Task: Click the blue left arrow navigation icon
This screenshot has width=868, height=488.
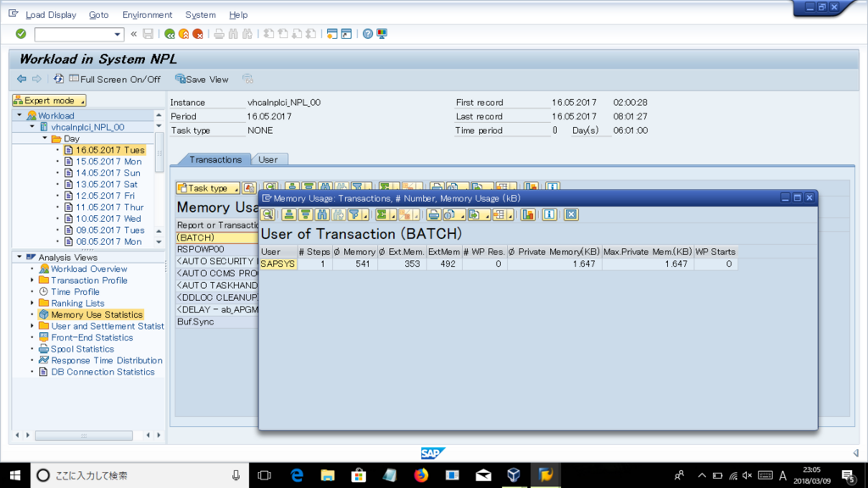Action: pos(21,79)
